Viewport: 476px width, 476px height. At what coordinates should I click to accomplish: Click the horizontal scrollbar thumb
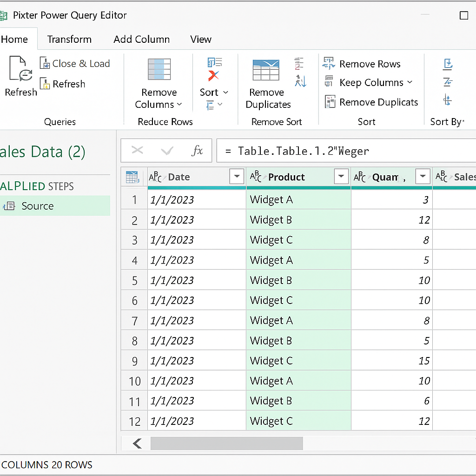[226, 443]
